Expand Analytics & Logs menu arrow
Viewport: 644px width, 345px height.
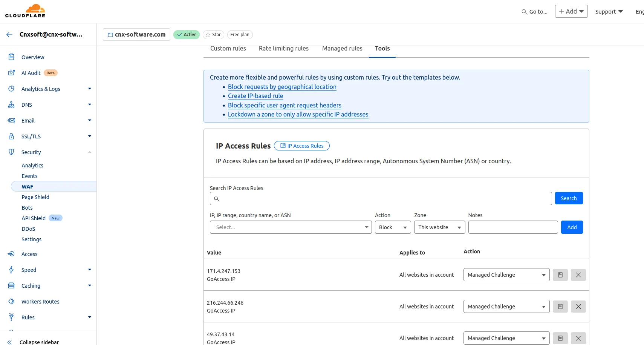(x=90, y=89)
